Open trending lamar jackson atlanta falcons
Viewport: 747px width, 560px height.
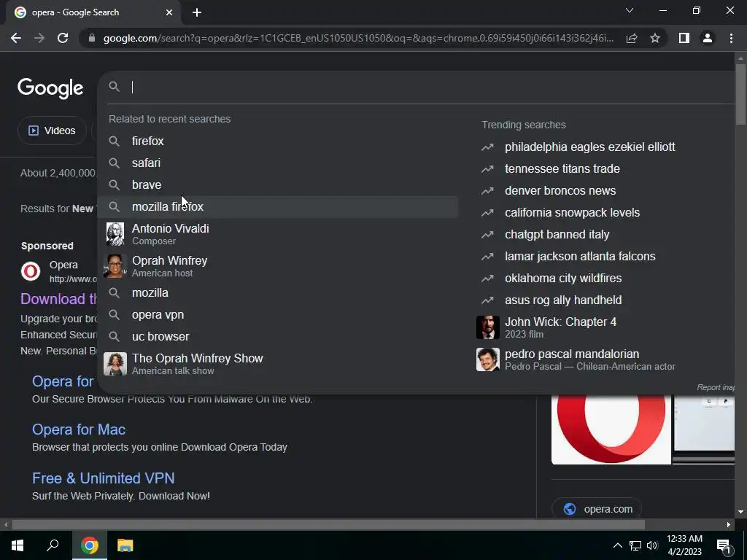point(580,256)
